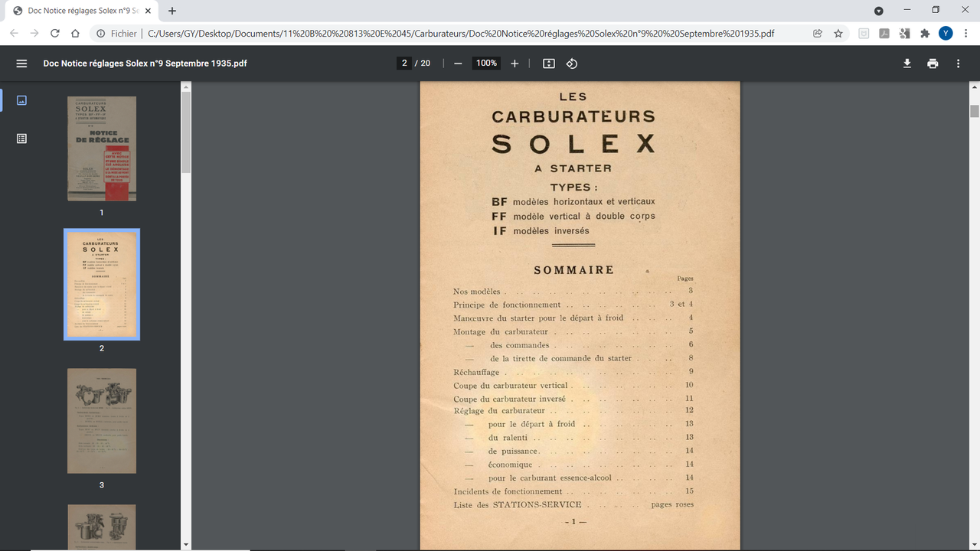The height and width of the screenshot is (551, 980).
Task: Share this page from the address bar
Action: (x=818, y=34)
